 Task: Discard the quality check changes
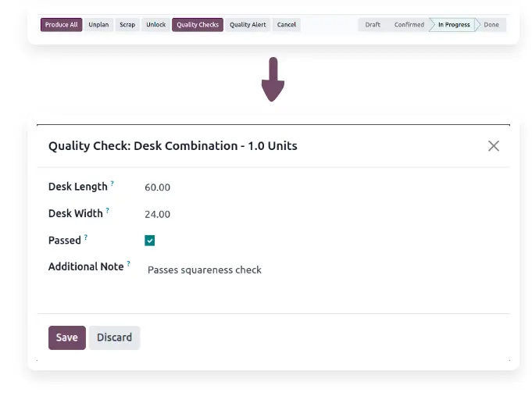click(114, 337)
